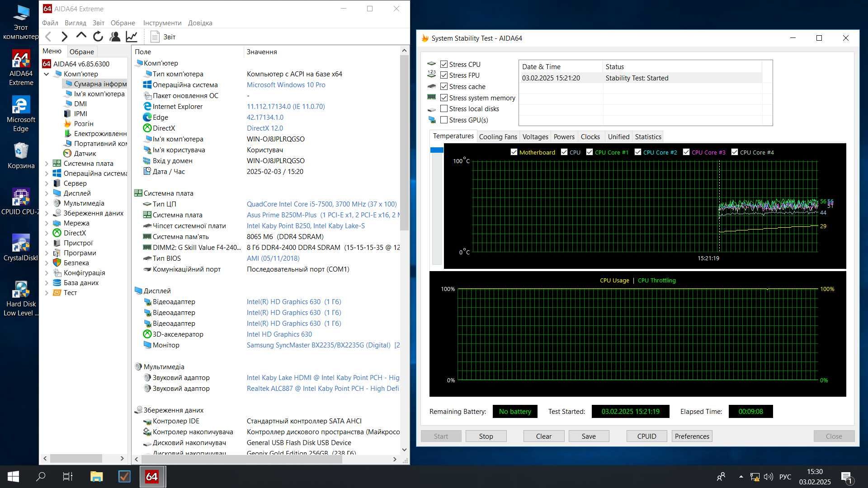This screenshot has height=488, width=868.
Task: Toggle CPU Core #4 graph checkbox
Action: click(735, 152)
